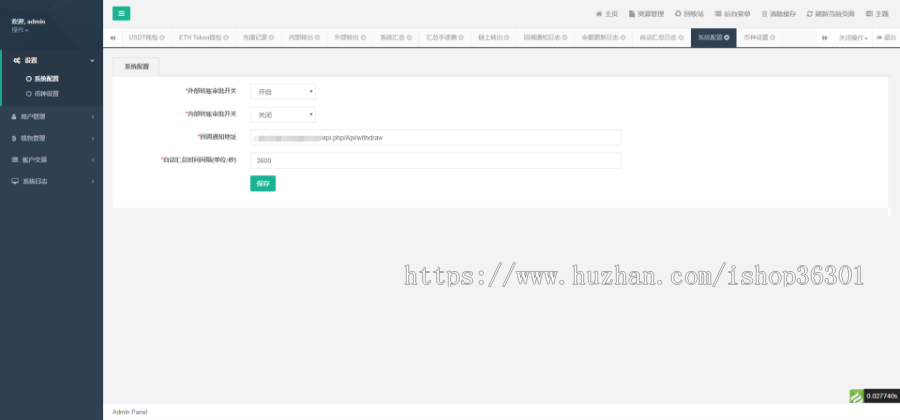Focus the 回调通知地址 callback URL field
This screenshot has height=420, width=900.
click(436, 138)
